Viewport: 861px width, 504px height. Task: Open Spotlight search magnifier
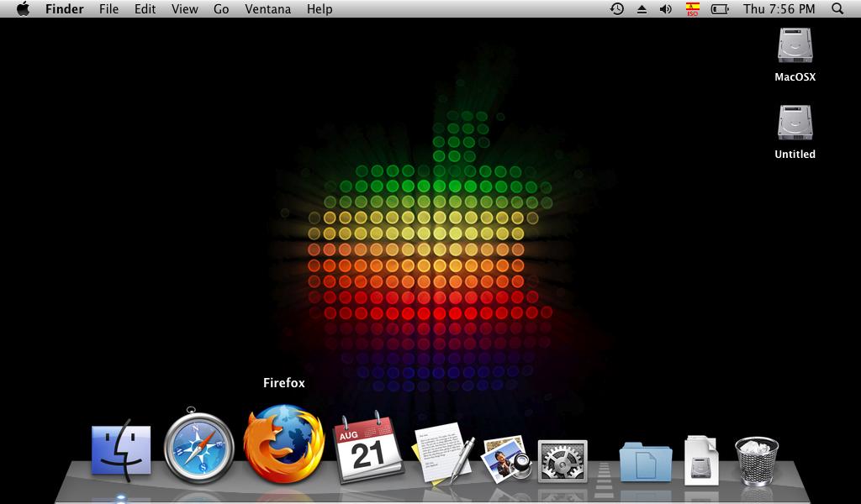837,8
